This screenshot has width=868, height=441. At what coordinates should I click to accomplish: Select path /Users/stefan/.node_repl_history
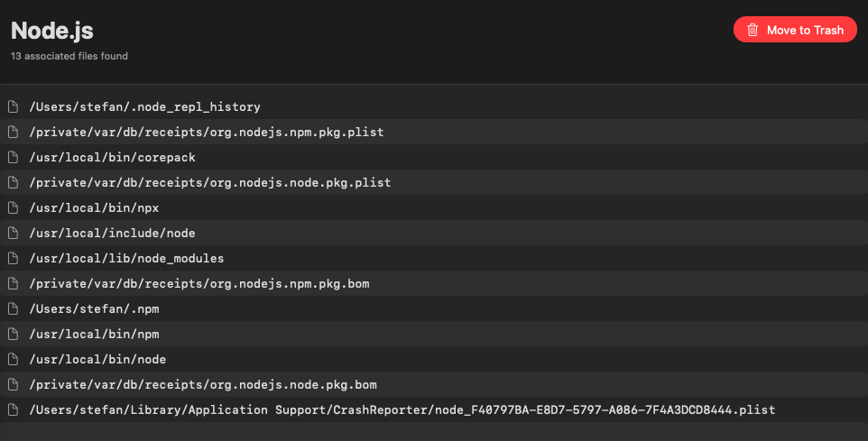144,106
